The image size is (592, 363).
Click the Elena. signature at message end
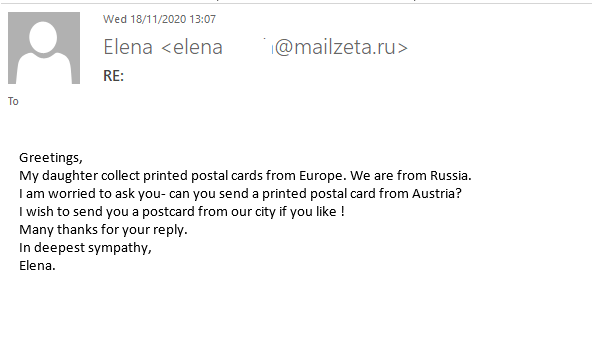tap(37, 266)
